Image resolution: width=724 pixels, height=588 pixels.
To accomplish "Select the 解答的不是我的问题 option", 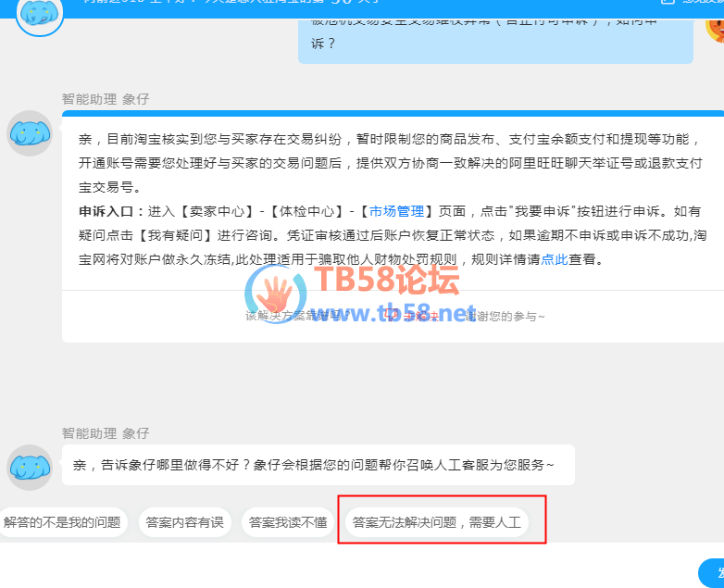I will pyautogui.click(x=62, y=522).
